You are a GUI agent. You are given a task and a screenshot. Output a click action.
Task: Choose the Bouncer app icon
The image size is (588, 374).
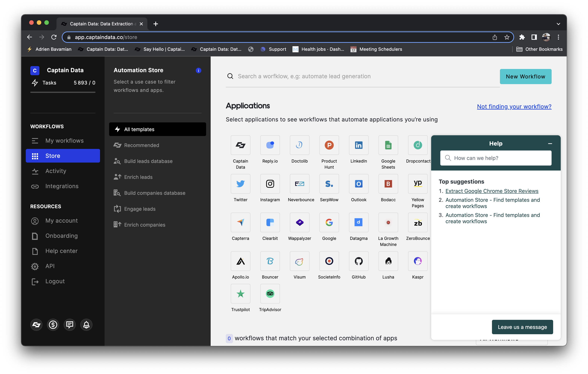coord(270,261)
